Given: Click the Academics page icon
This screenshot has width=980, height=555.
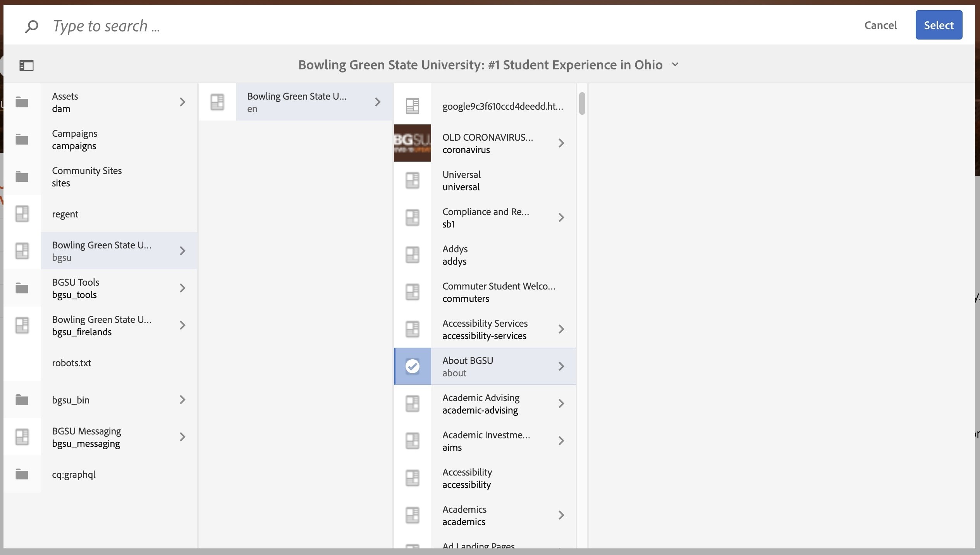Looking at the screenshot, I should pyautogui.click(x=413, y=515).
